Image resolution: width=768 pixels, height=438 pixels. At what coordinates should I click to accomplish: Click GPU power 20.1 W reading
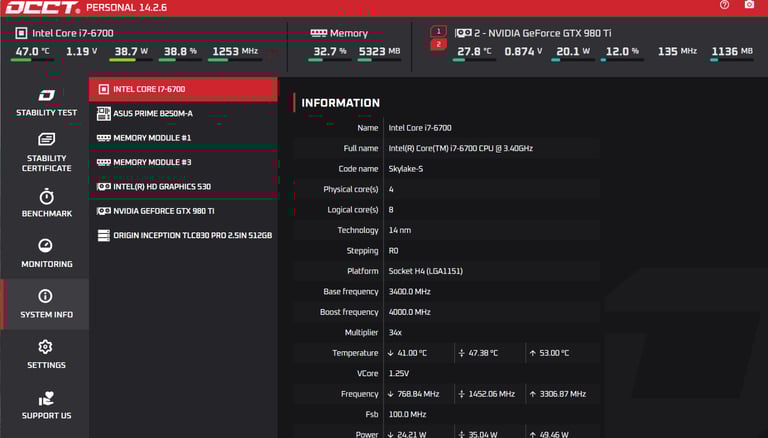[573, 51]
